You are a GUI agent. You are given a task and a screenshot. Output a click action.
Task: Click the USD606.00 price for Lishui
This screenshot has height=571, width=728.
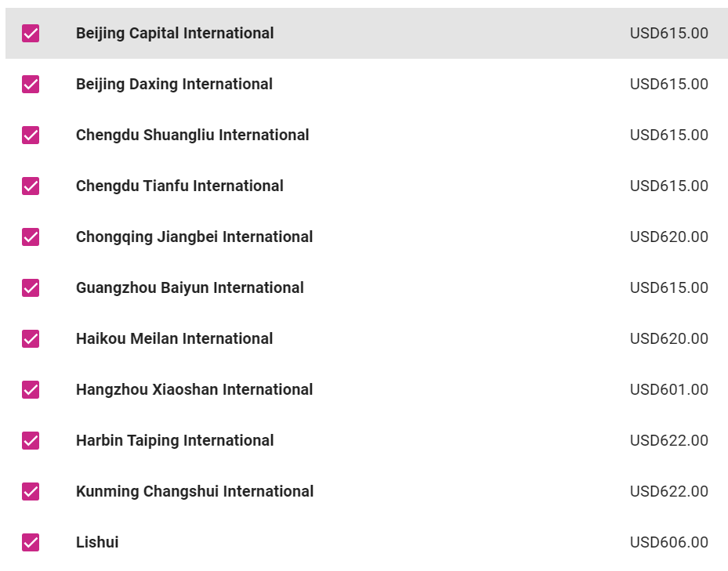(668, 542)
